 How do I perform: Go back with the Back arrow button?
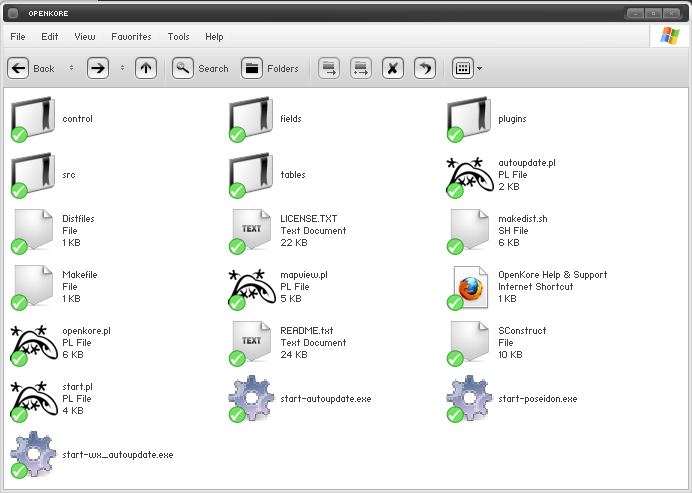coord(18,68)
